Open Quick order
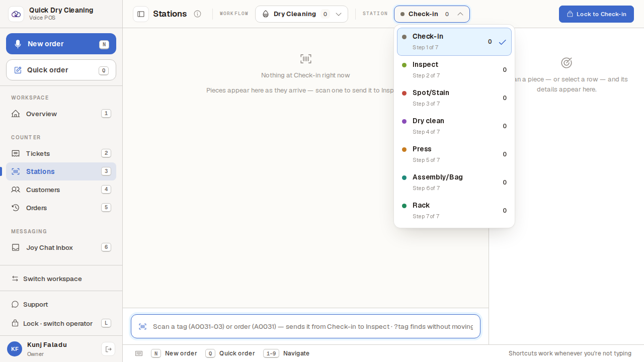Screen dimensions: 644x362 click(x=61, y=70)
